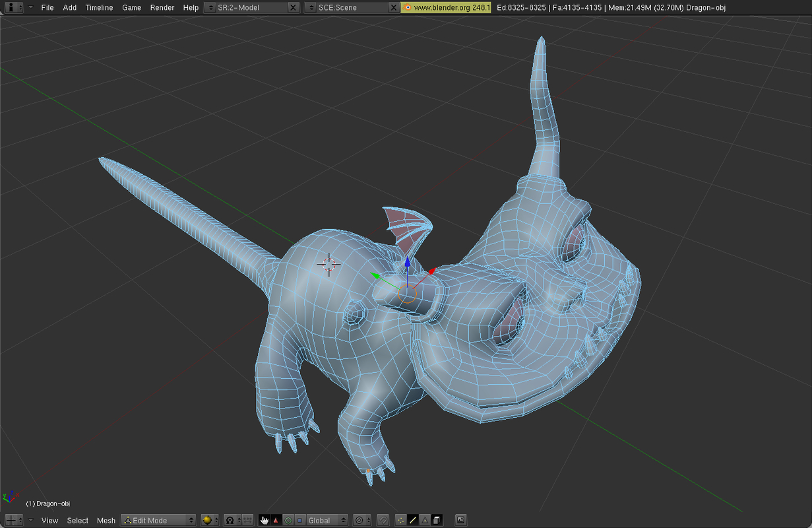Image resolution: width=812 pixels, height=528 pixels.
Task: Open the Mesh menu
Action: 106,521
